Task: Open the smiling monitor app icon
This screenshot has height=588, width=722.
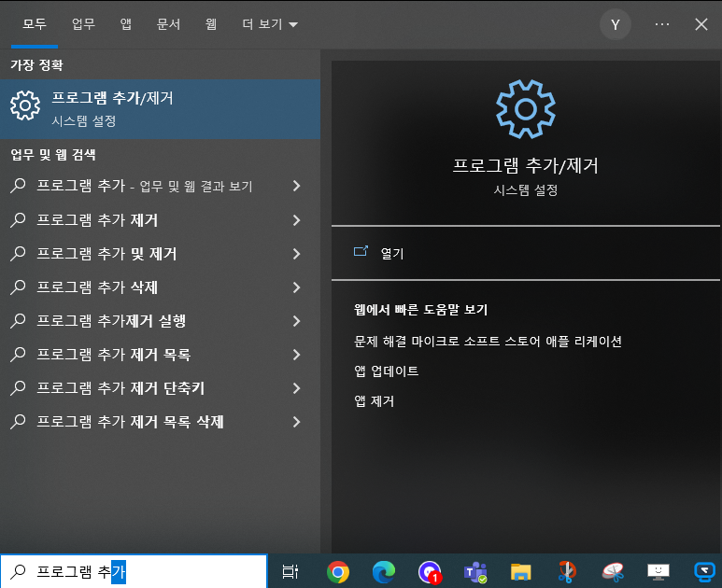Action: pyautogui.click(x=658, y=572)
